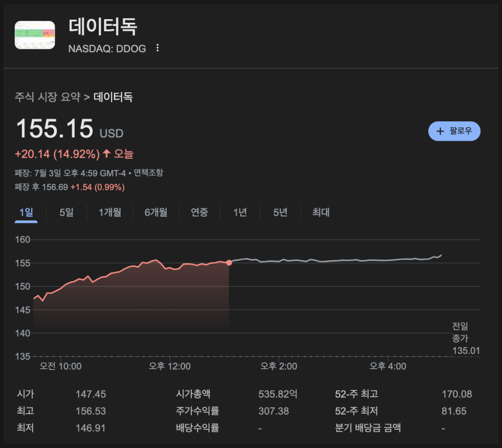The width and height of the screenshot is (502, 448).
Task: Click the 오후 4:00 axis label
Action: pos(388,366)
